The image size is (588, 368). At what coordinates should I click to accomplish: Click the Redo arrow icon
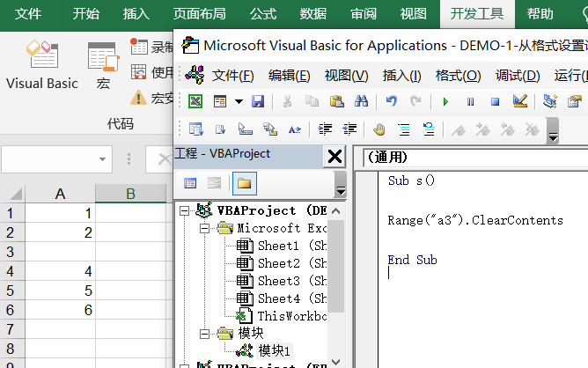[415, 101]
